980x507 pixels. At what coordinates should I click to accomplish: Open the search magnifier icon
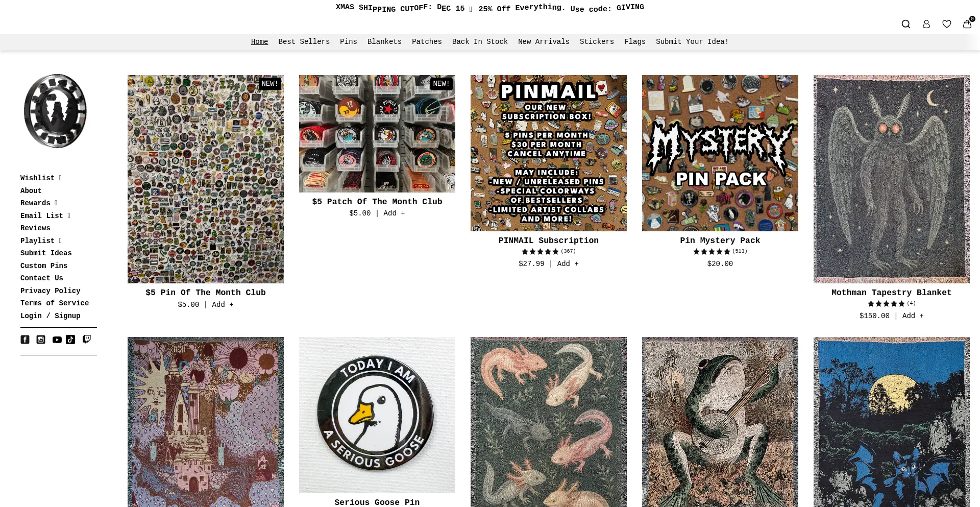tap(906, 24)
